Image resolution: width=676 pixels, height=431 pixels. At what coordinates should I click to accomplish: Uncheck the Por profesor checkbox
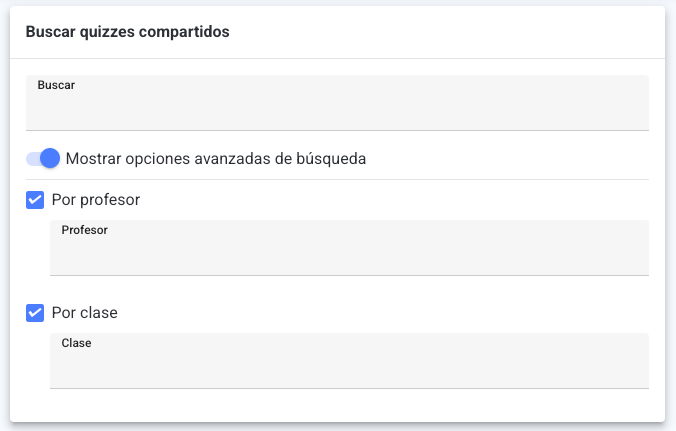click(x=35, y=200)
